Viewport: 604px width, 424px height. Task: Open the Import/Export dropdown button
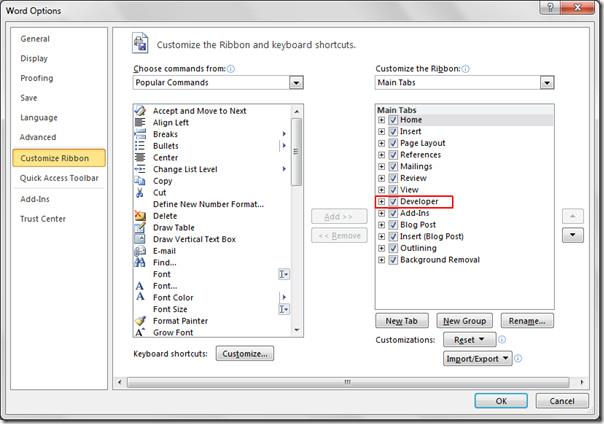pyautogui.click(x=477, y=358)
